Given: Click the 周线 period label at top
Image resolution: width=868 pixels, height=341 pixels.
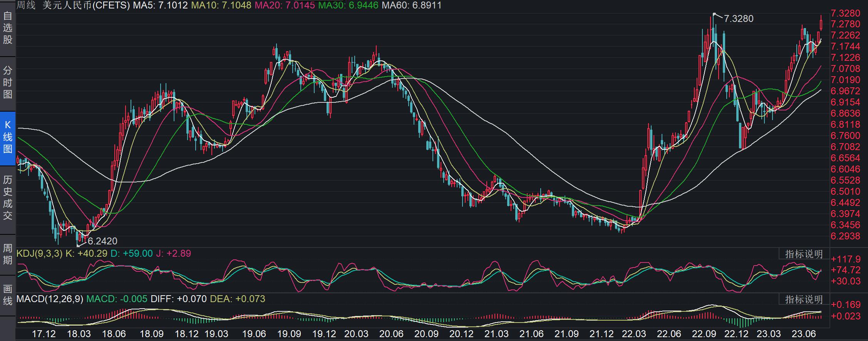Looking at the screenshot, I should pyautogui.click(x=26, y=5).
